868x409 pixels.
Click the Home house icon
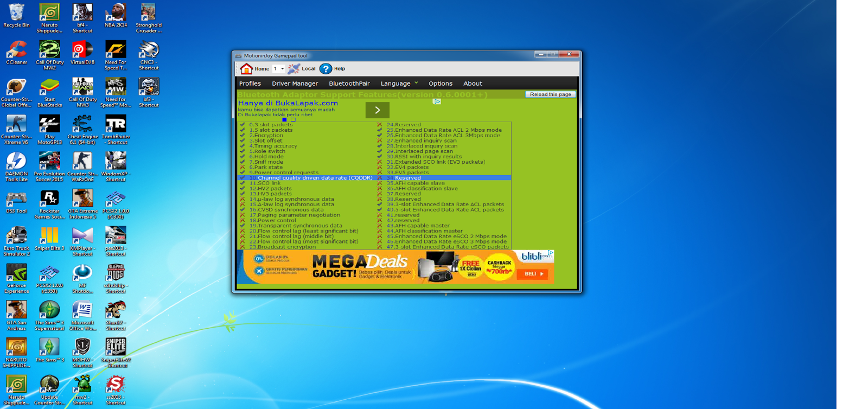[x=246, y=68]
